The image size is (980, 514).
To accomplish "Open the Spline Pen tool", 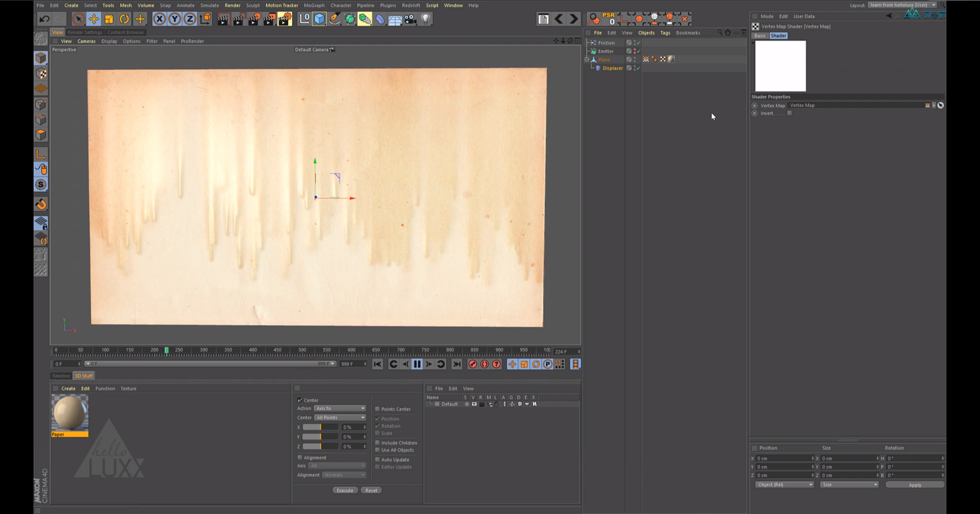I will pyautogui.click(x=335, y=19).
